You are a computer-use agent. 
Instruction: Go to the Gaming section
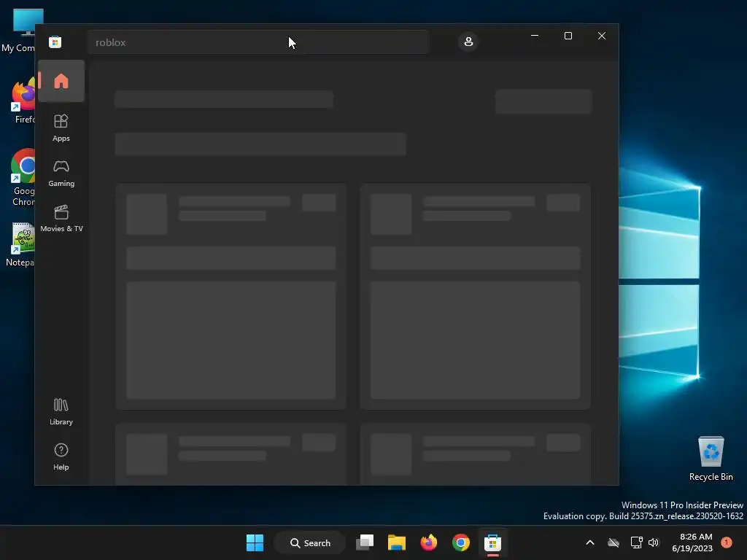click(x=61, y=173)
